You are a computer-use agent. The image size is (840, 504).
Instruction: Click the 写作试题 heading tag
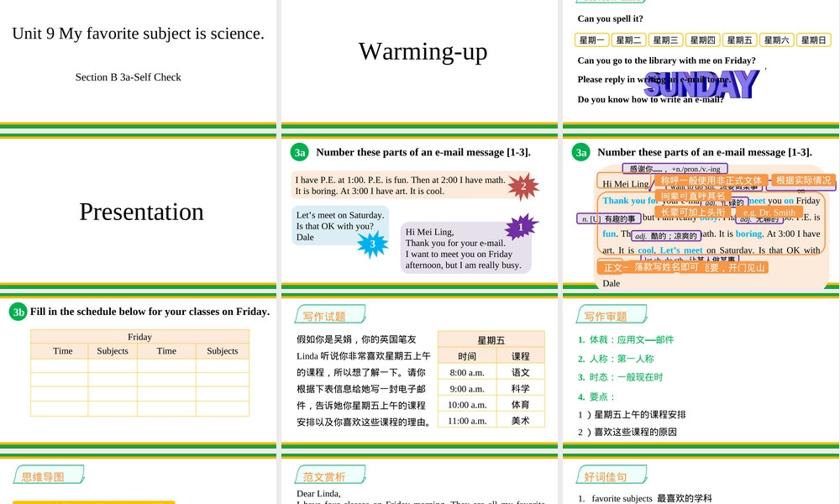coord(330,315)
